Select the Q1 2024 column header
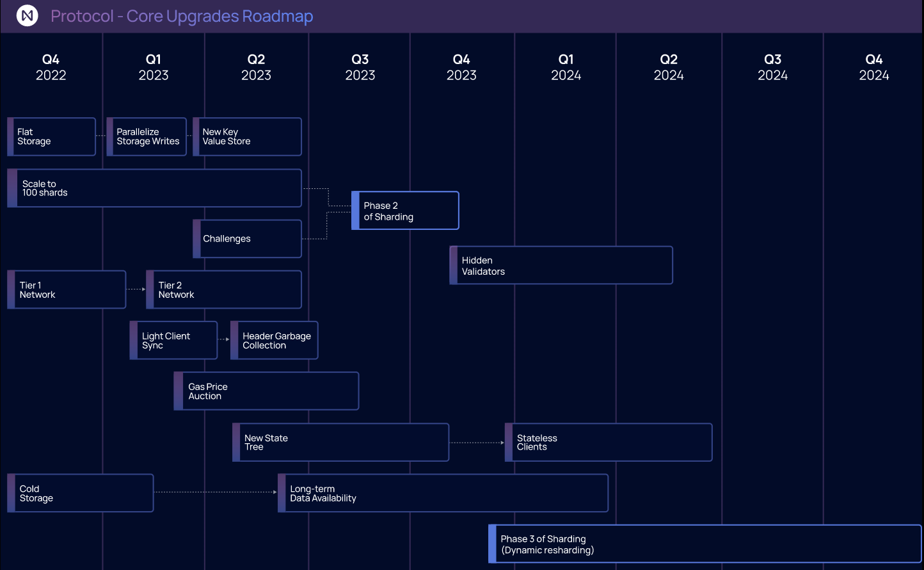Image resolution: width=924 pixels, height=570 pixels. click(x=566, y=67)
